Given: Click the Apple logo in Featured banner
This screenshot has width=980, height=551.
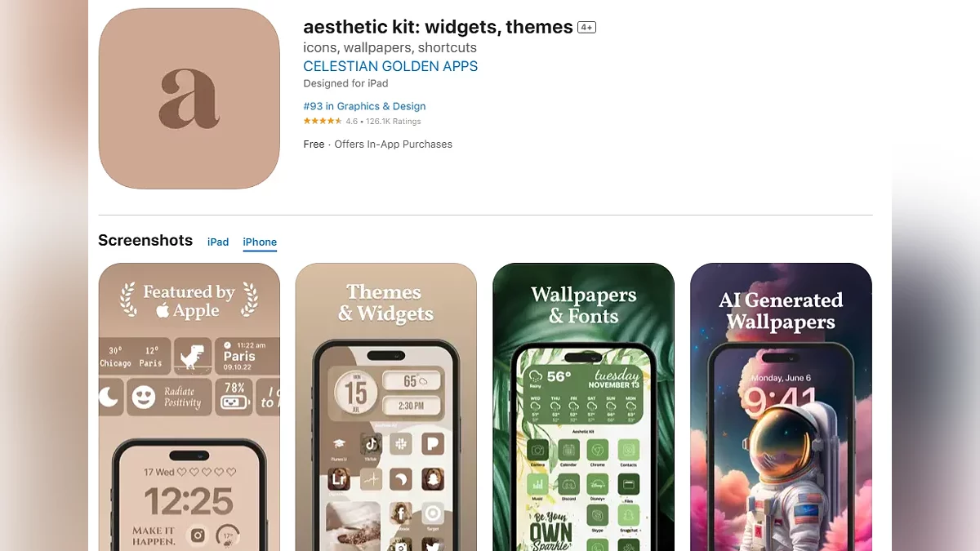Looking at the screenshot, I should (163, 310).
